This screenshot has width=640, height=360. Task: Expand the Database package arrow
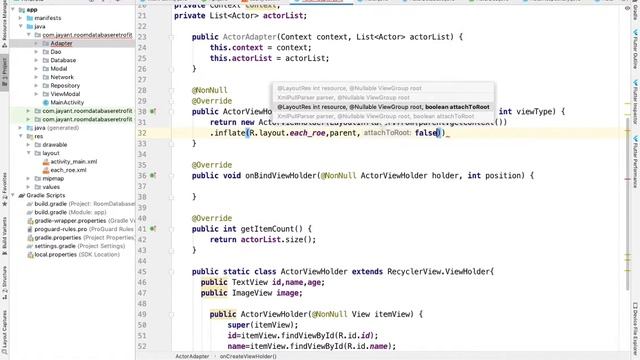tap(36, 60)
